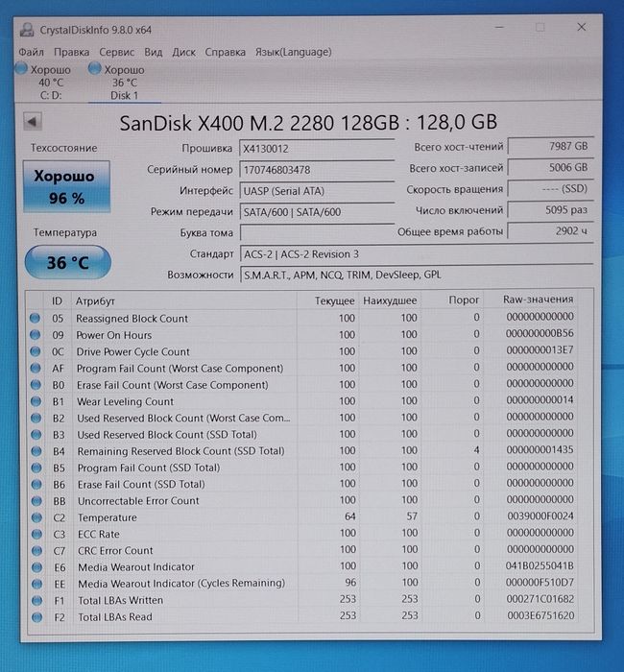Select Erase Fail Count (Worst Case Component) row
The height and width of the screenshot is (672, 624).
click(302, 385)
